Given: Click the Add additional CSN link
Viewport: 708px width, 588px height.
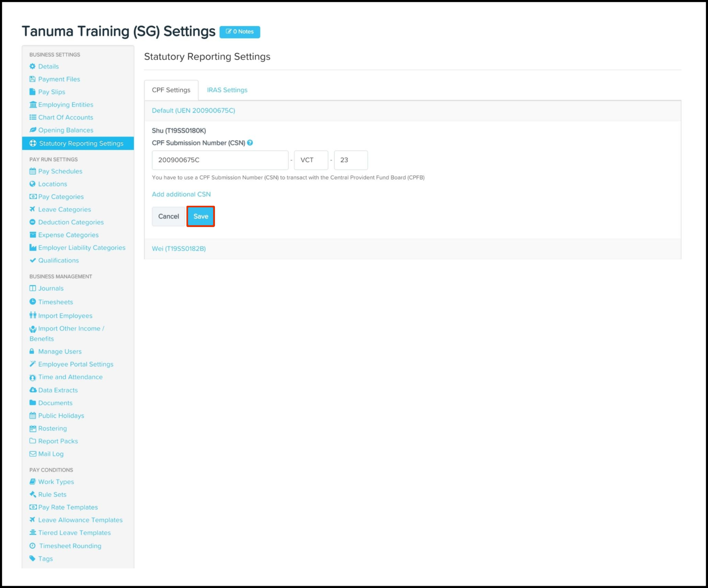Looking at the screenshot, I should 181,194.
